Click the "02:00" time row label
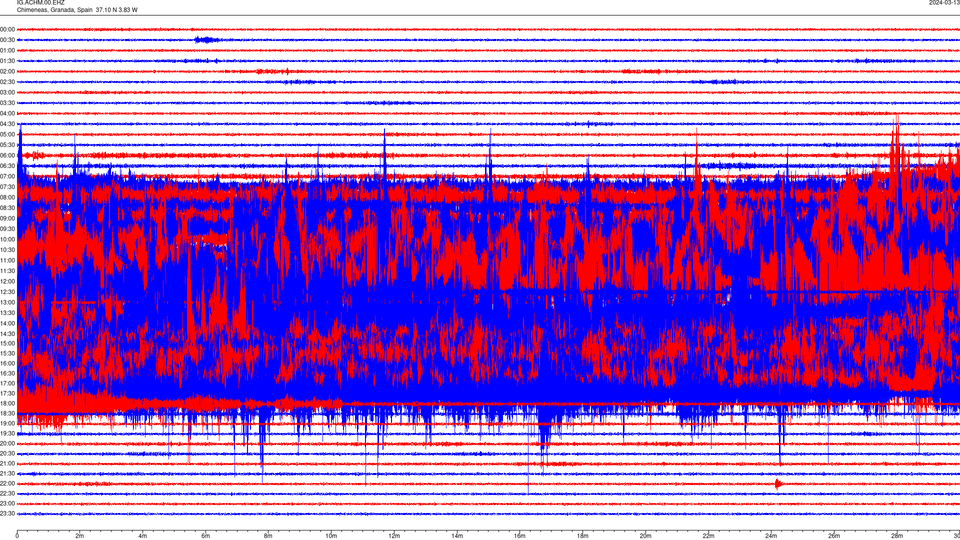 (x=7, y=71)
